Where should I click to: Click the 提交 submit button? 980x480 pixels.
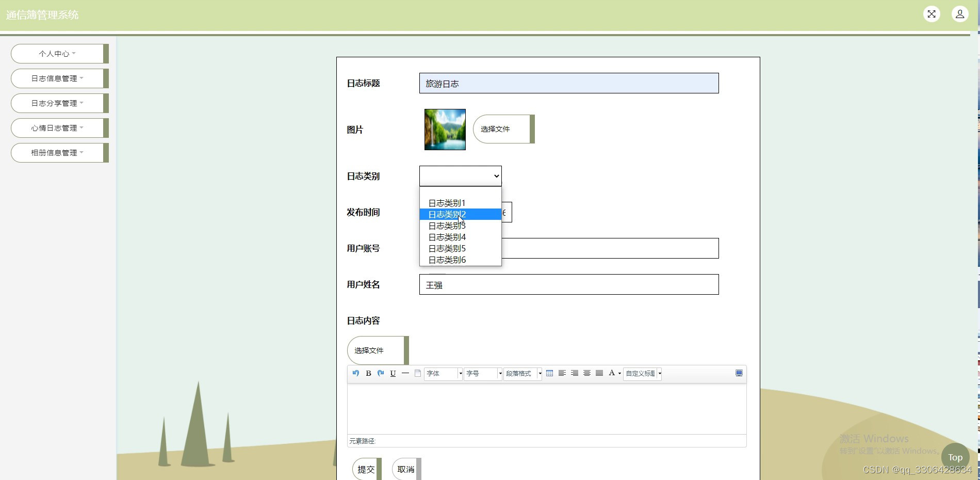click(367, 469)
